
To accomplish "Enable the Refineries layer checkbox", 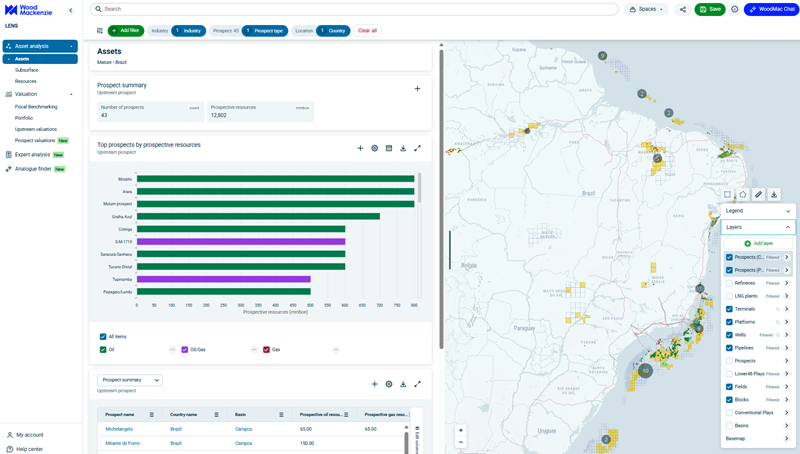I will tap(729, 283).
